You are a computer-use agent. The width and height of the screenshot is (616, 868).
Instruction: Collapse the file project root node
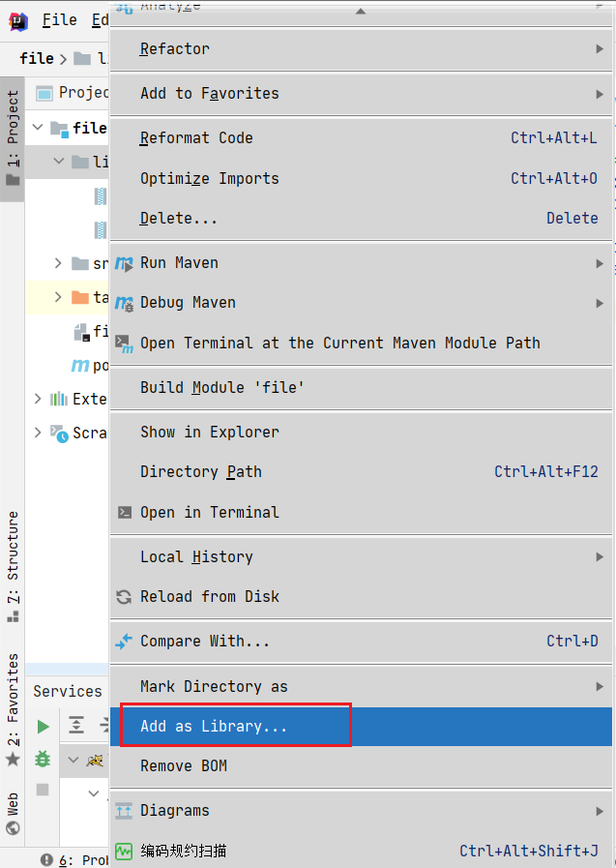point(38,128)
